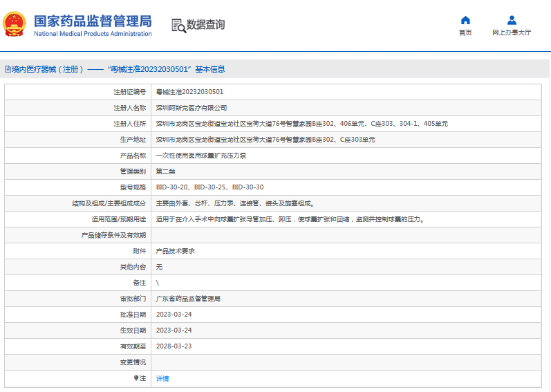The width and height of the screenshot is (551, 392).
Task: Click the 批准日期 label
Action: pyautogui.click(x=133, y=315)
